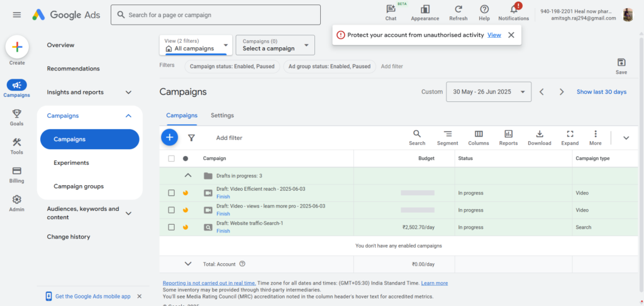Go to next date range

[x=562, y=92]
